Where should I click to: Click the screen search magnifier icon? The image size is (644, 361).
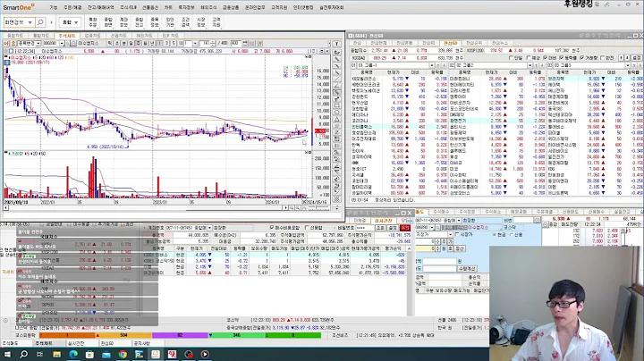pyautogui.click(x=40, y=21)
